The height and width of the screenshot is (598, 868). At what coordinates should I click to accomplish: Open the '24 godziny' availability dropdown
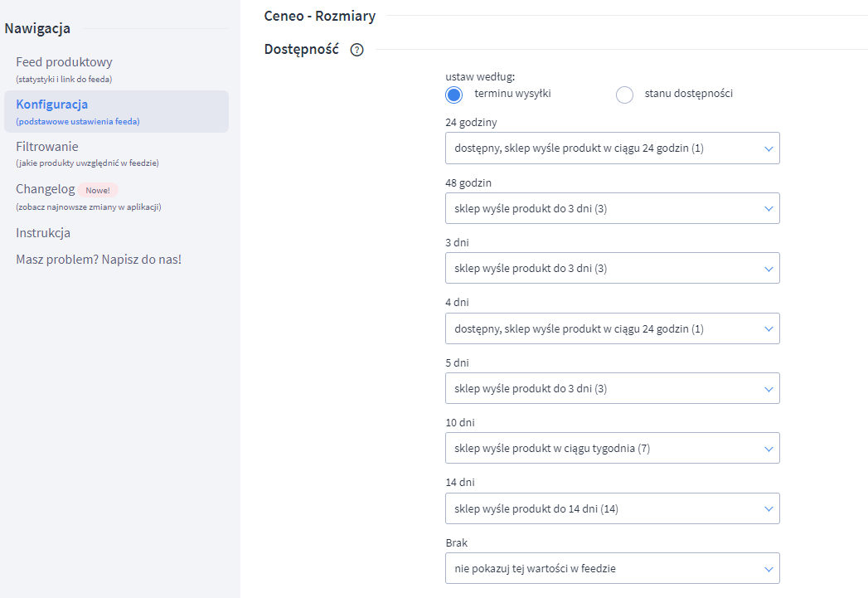point(612,148)
